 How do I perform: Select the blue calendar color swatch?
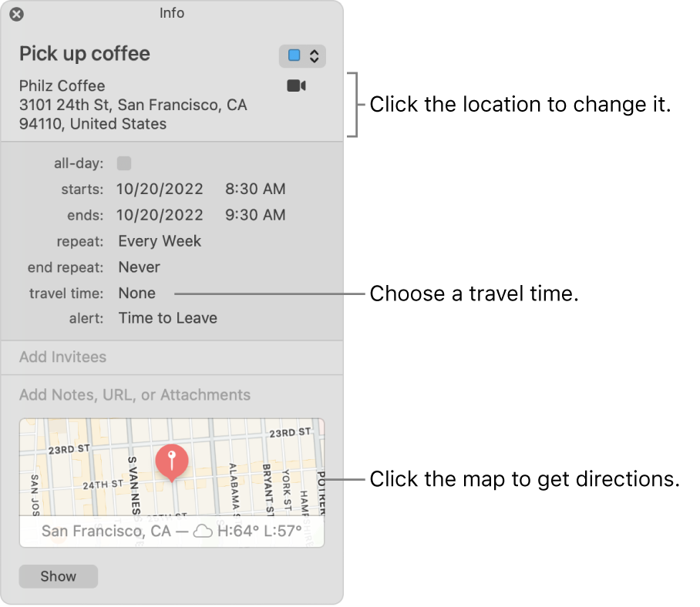click(x=294, y=55)
